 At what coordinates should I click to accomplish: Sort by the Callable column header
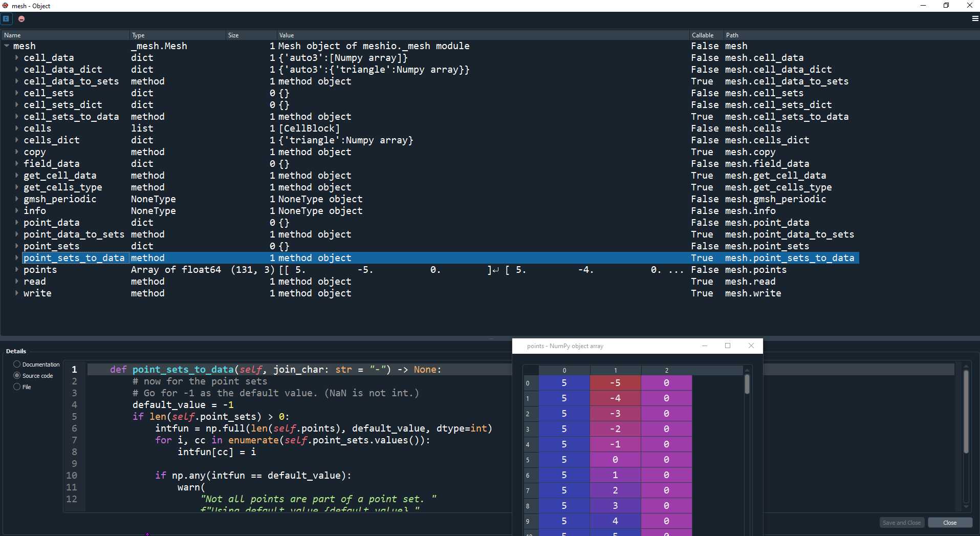[x=706, y=35]
